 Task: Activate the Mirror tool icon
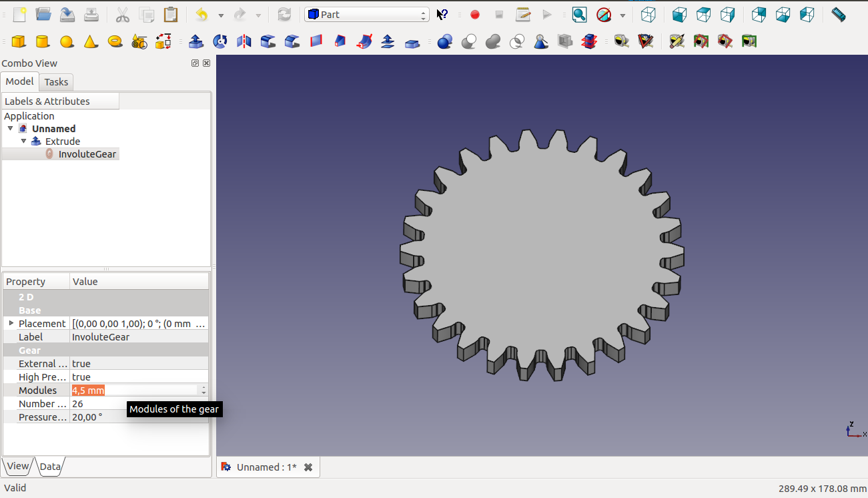pyautogui.click(x=244, y=42)
